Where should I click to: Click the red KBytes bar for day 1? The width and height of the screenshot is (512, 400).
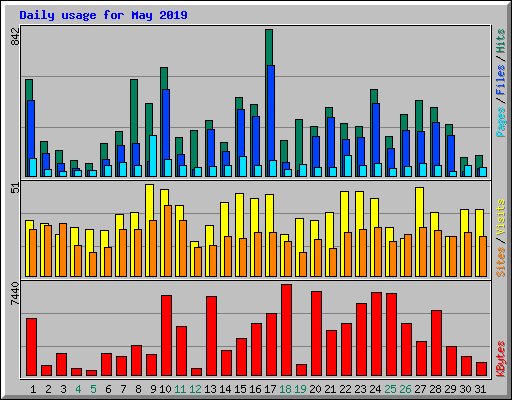(31, 347)
